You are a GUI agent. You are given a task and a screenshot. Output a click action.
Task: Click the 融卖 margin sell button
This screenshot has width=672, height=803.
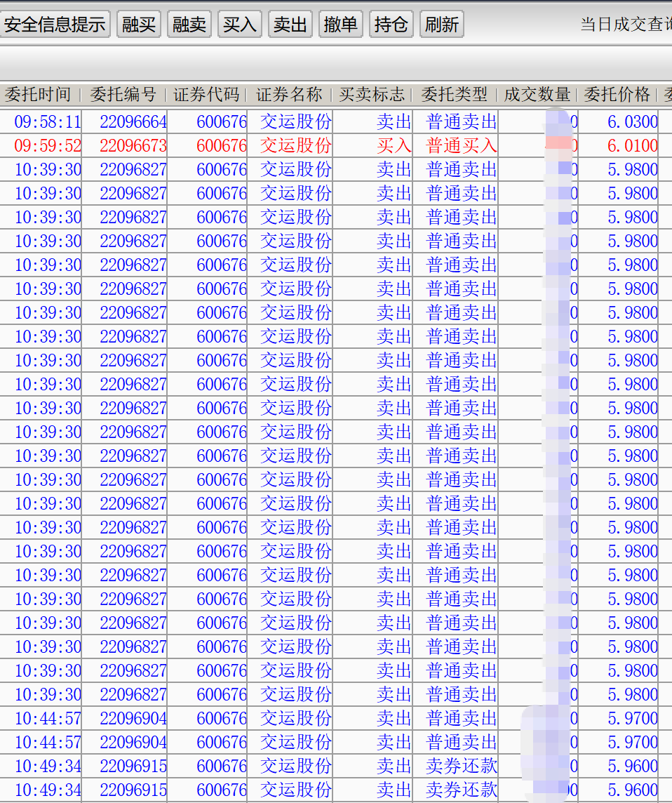(189, 24)
